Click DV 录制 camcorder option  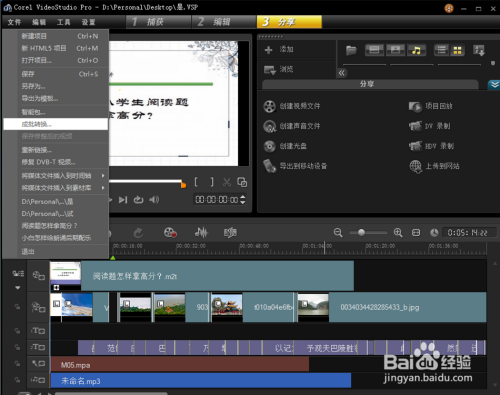pos(430,126)
